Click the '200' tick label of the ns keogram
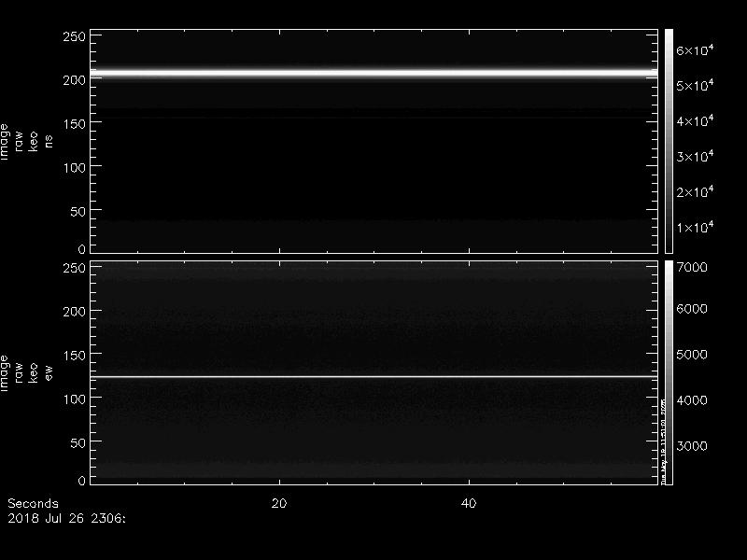The height and width of the screenshot is (560, 747). point(75,80)
